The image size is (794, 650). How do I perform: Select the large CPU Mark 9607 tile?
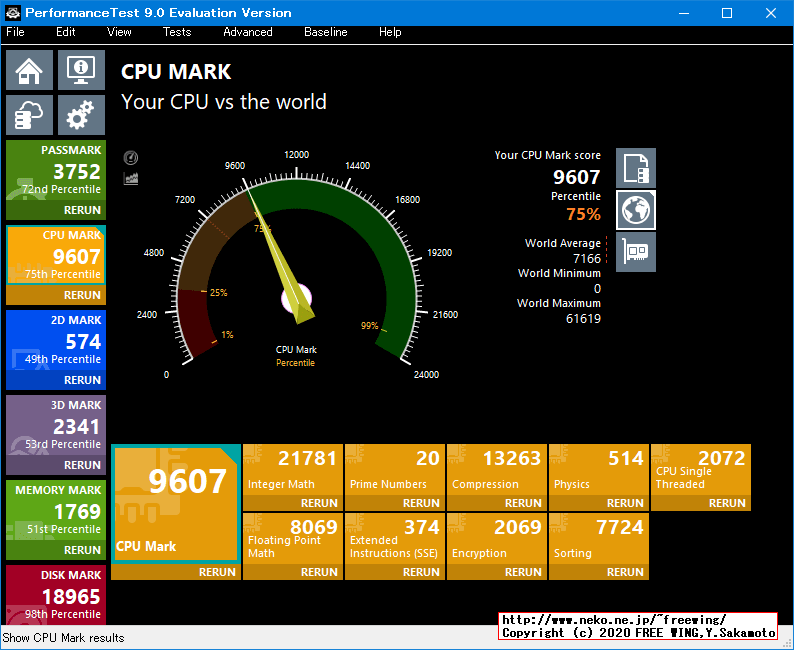(176, 504)
